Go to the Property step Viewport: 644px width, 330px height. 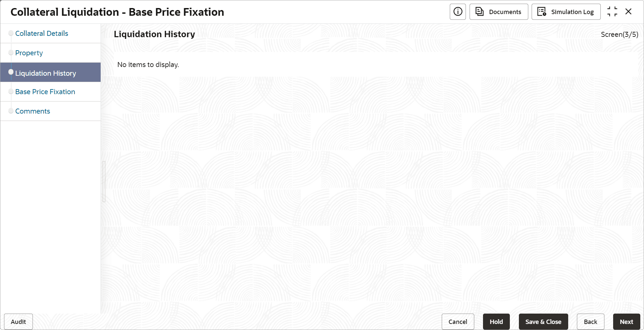(x=29, y=53)
